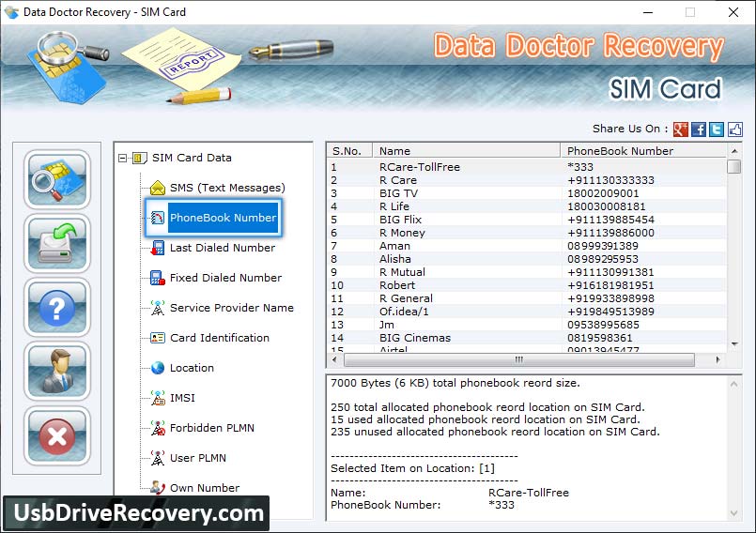Select the R Care contact row
Image resolution: width=756 pixels, height=533 pixels.
(527, 180)
